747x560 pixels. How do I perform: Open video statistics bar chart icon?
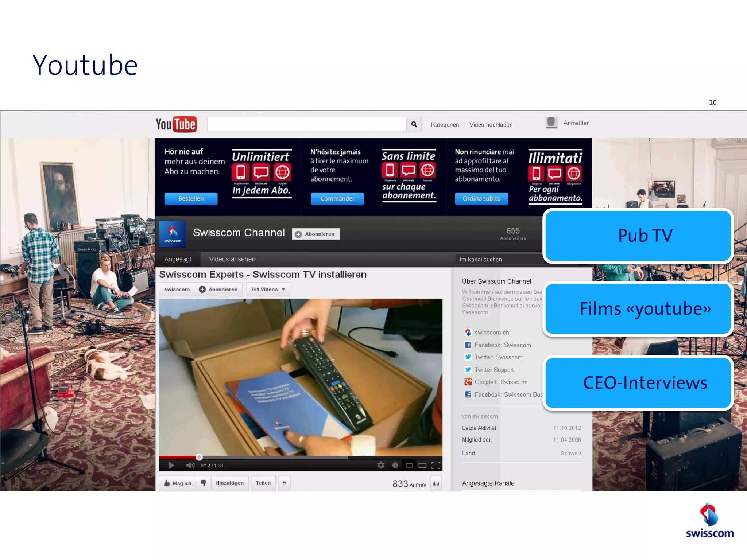[x=436, y=484]
